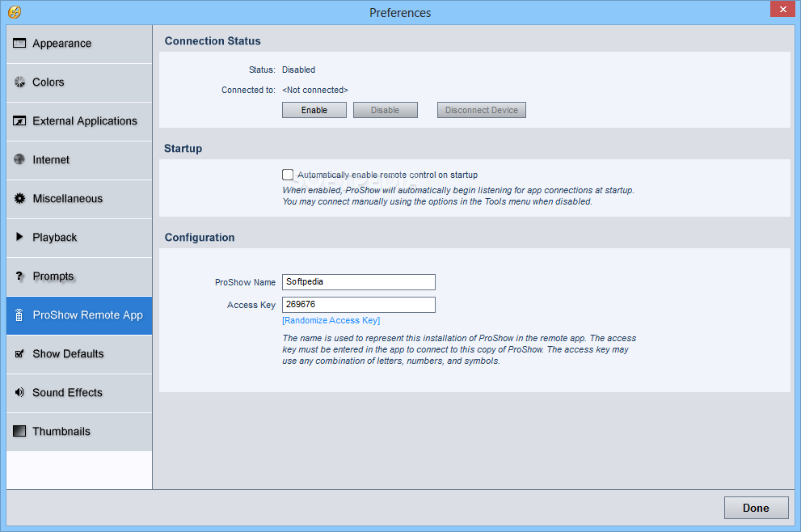Click the Show Defaults checkmark icon
Screen dimensions: 801x532
click(19, 353)
